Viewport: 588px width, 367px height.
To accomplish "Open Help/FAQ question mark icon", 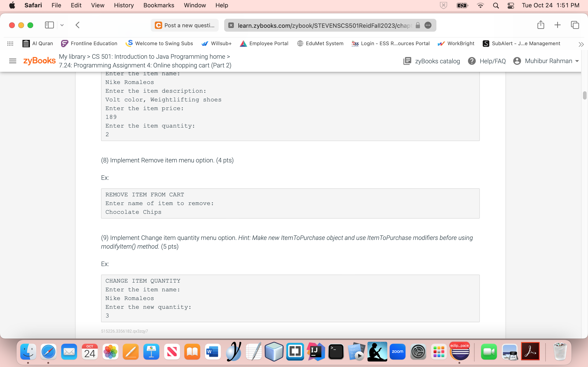I will [x=472, y=61].
